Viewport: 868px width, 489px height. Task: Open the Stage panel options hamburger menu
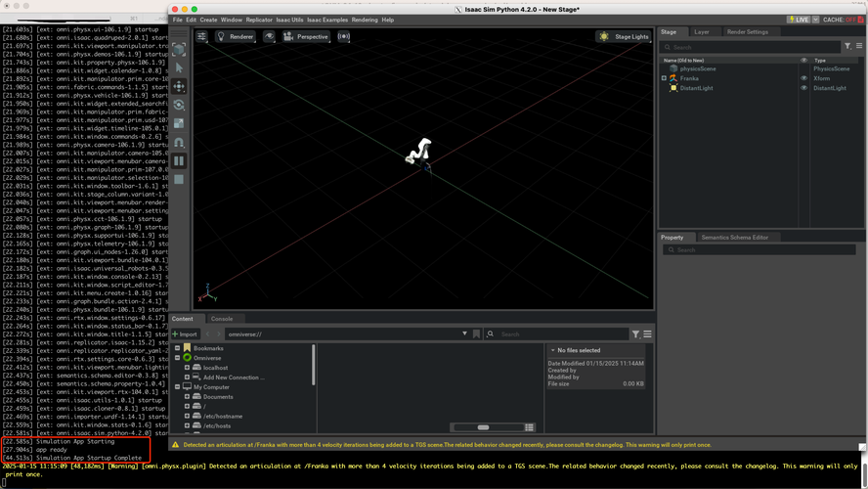pos(859,47)
